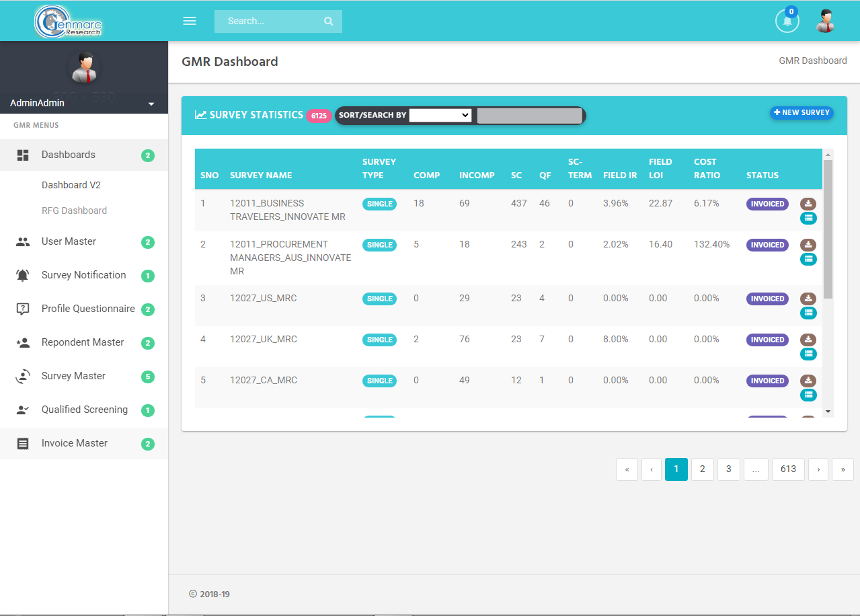This screenshot has width=860, height=616.
Task: Click the GMR Dashboard breadcrumb link
Action: pos(813,61)
